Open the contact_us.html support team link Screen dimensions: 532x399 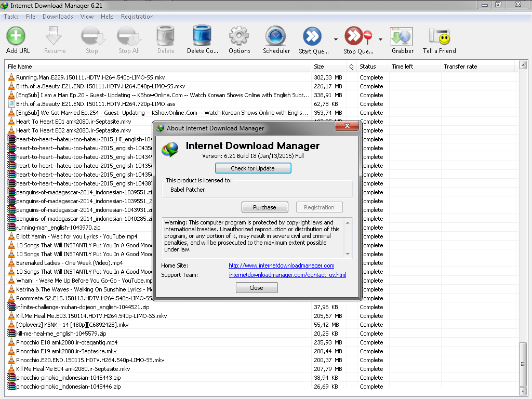pos(288,274)
